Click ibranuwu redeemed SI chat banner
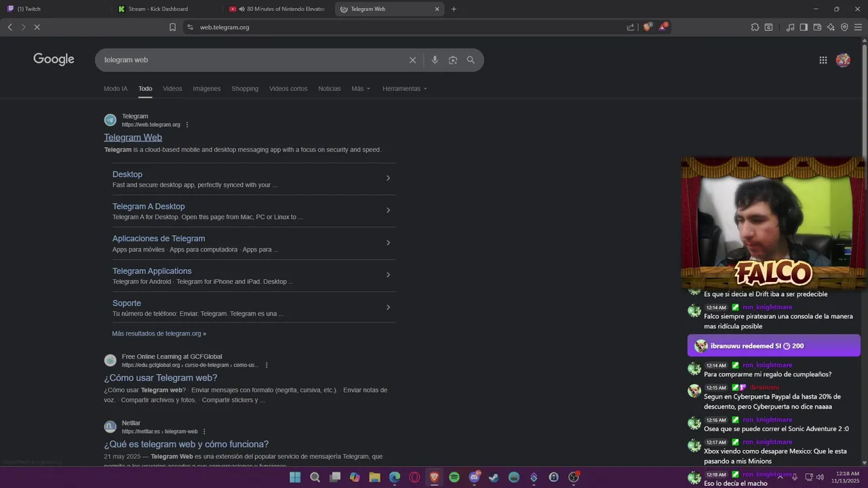Image resolution: width=868 pixels, height=488 pixels. point(774,346)
